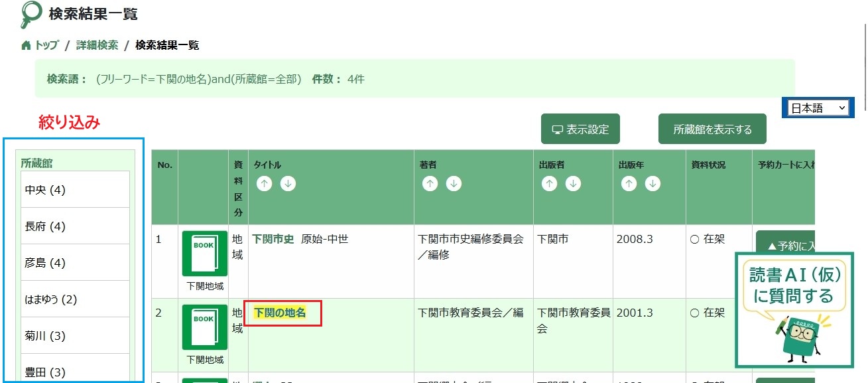Filter results by はまゆう (2) library
The width and height of the screenshot is (868, 383).
click(75, 299)
